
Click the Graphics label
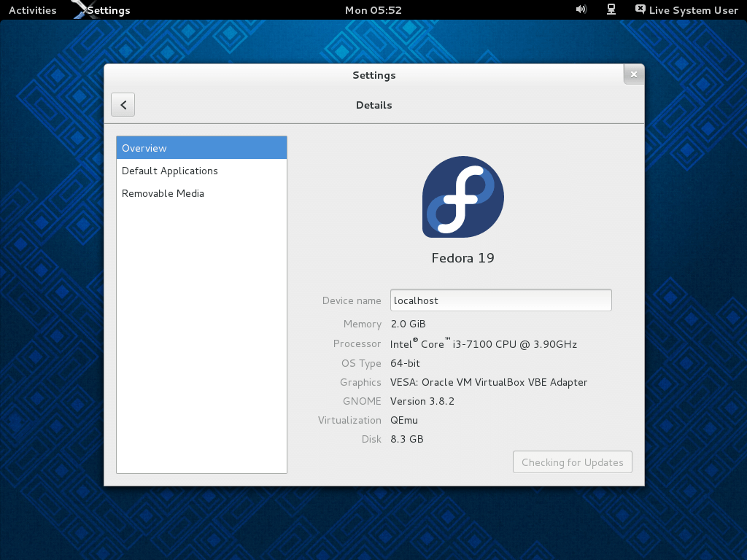pyautogui.click(x=360, y=382)
